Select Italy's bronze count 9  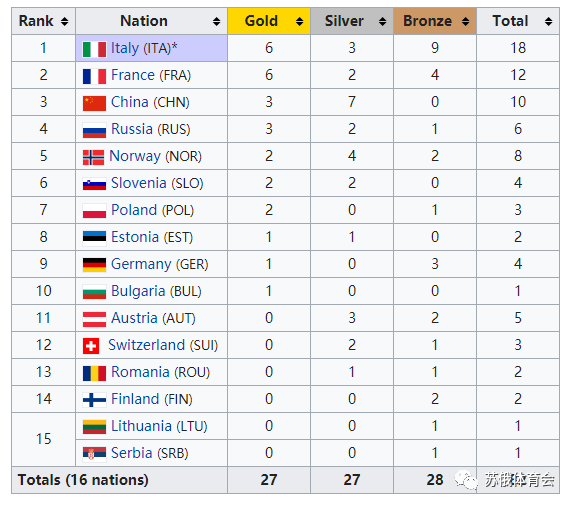point(435,48)
